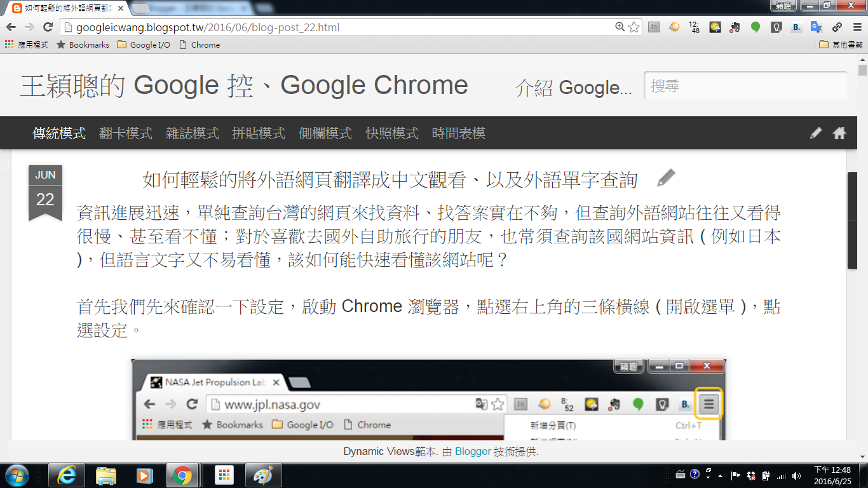This screenshot has height=488, width=868.
Task: Click the scroll-up arrow of outer scrollbar
Action: click(862, 58)
